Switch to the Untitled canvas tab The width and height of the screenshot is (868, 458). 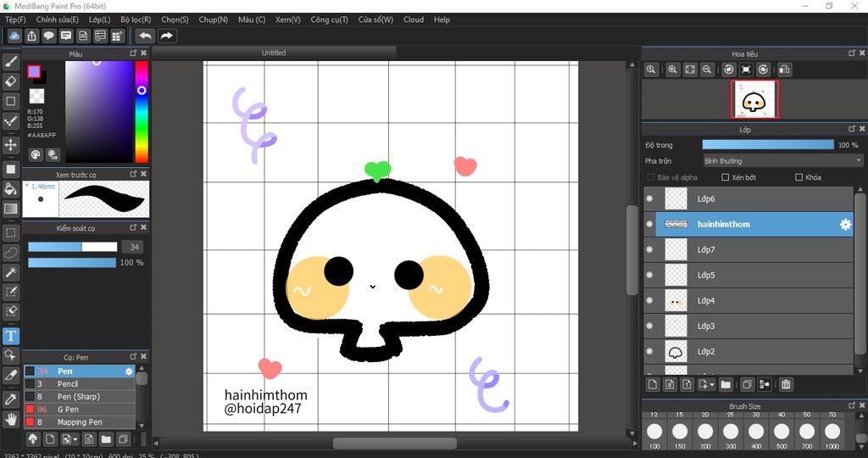tap(274, 53)
